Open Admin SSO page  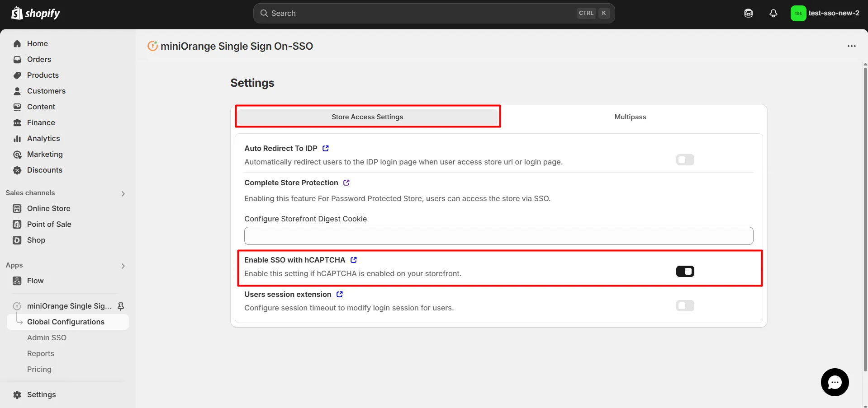tap(47, 338)
